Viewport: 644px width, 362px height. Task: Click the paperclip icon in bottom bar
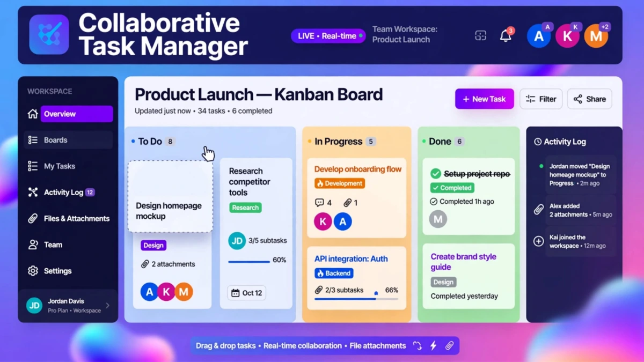pyautogui.click(x=450, y=346)
